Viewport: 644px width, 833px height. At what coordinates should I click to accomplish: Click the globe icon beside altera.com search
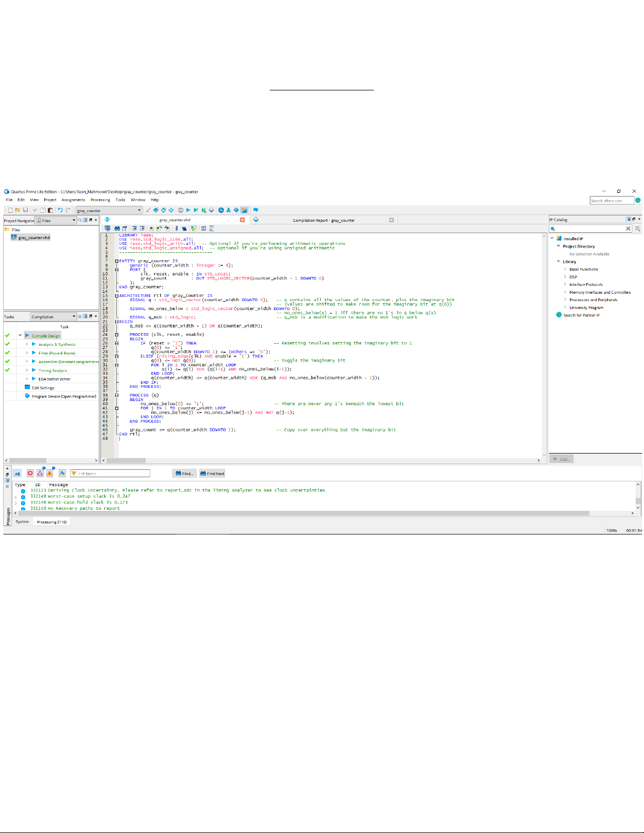point(638,200)
